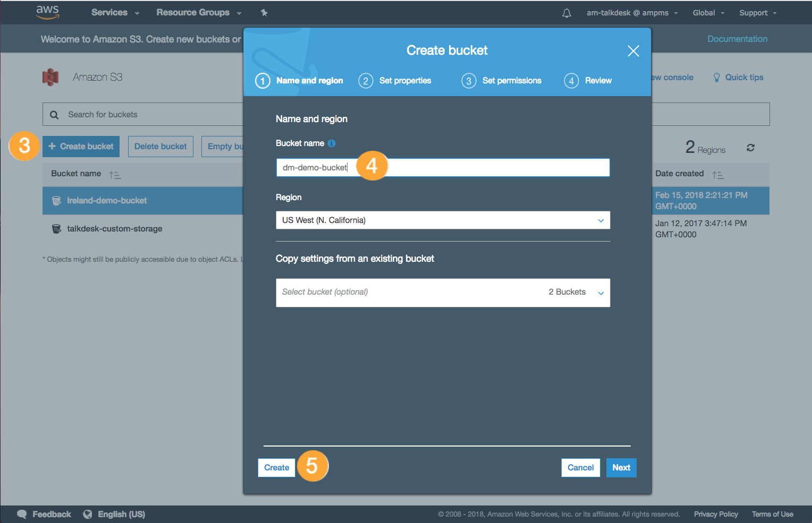The image size is (812, 523).
Task: Click bucket icon beside Ireland-demo-bucket
Action: (x=56, y=201)
